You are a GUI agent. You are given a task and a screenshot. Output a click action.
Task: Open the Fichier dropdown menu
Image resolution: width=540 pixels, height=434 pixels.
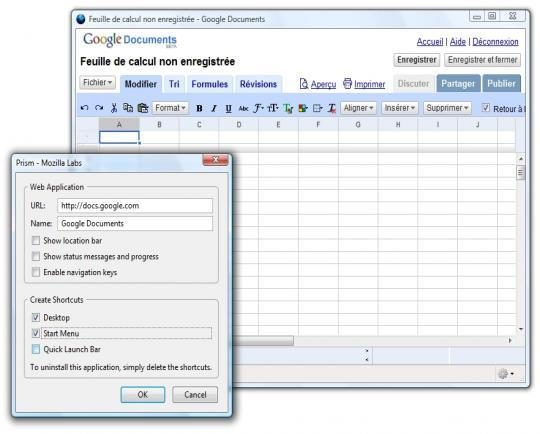point(97,83)
